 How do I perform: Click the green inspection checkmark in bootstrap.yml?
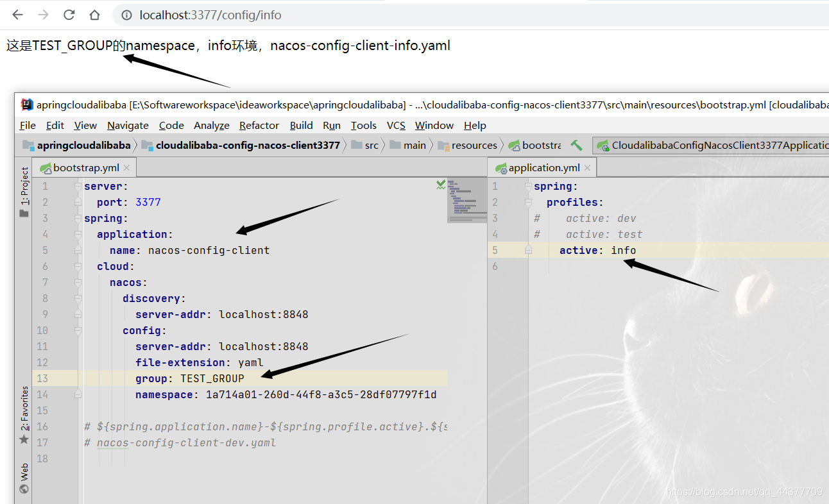(441, 185)
